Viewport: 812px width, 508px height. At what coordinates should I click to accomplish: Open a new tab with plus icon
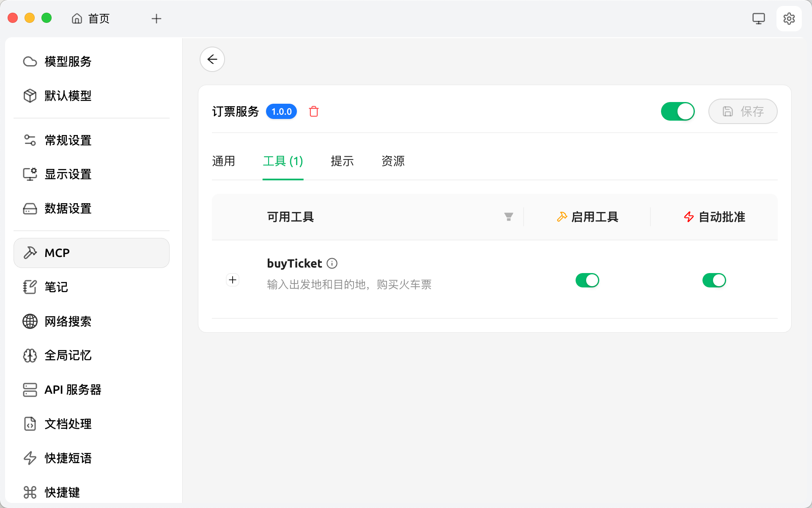click(156, 19)
